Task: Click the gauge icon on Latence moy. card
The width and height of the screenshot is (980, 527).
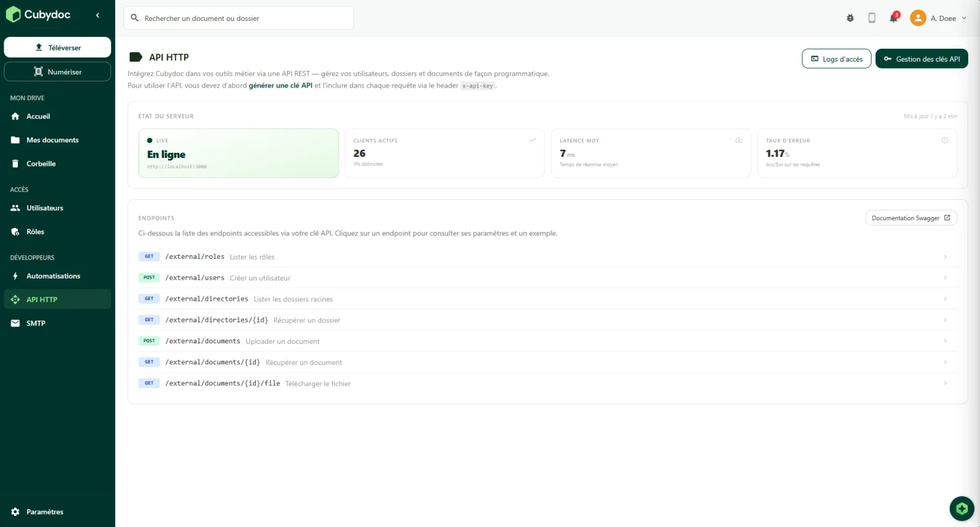Action: point(738,140)
